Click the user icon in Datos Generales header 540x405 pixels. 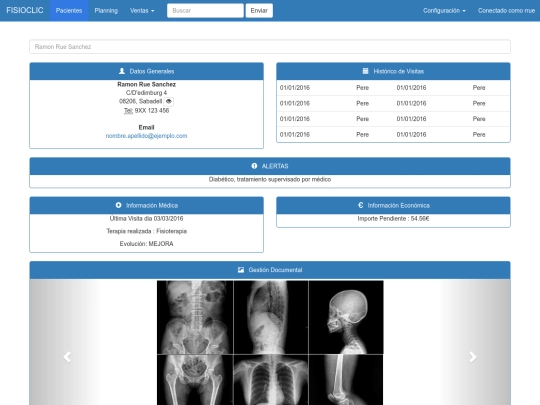click(x=122, y=71)
